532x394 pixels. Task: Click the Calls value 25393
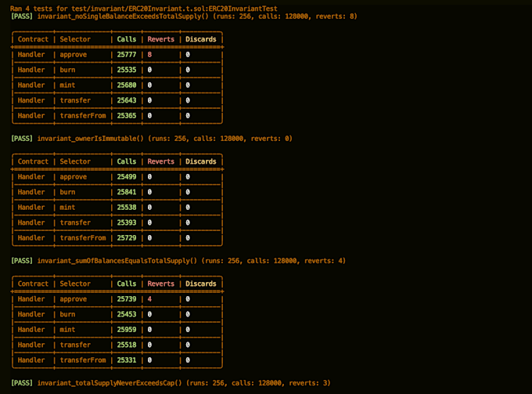point(127,222)
